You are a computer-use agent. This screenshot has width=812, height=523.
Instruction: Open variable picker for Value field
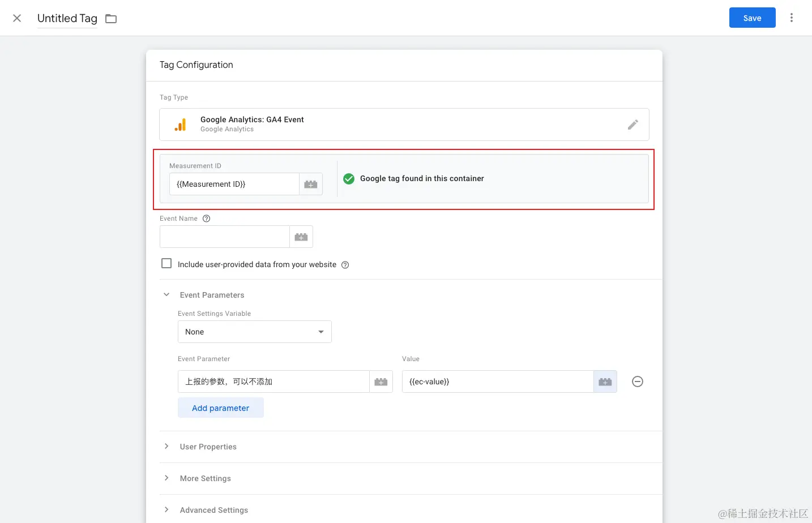point(605,381)
